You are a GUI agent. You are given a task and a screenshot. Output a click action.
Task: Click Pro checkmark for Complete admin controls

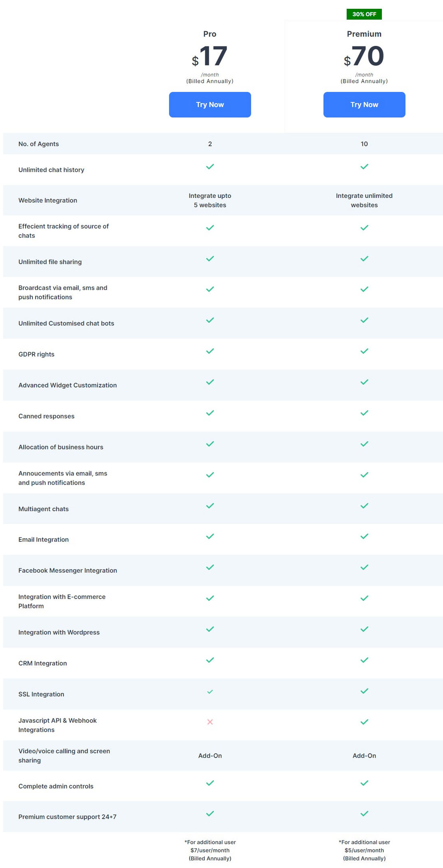[x=210, y=783]
